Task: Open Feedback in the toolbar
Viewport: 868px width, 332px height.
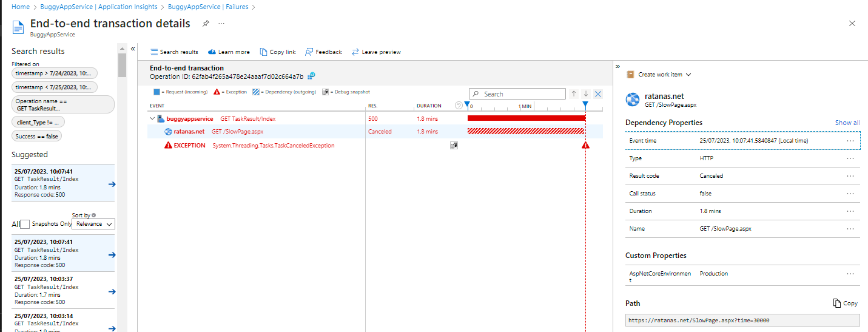Action: point(323,52)
